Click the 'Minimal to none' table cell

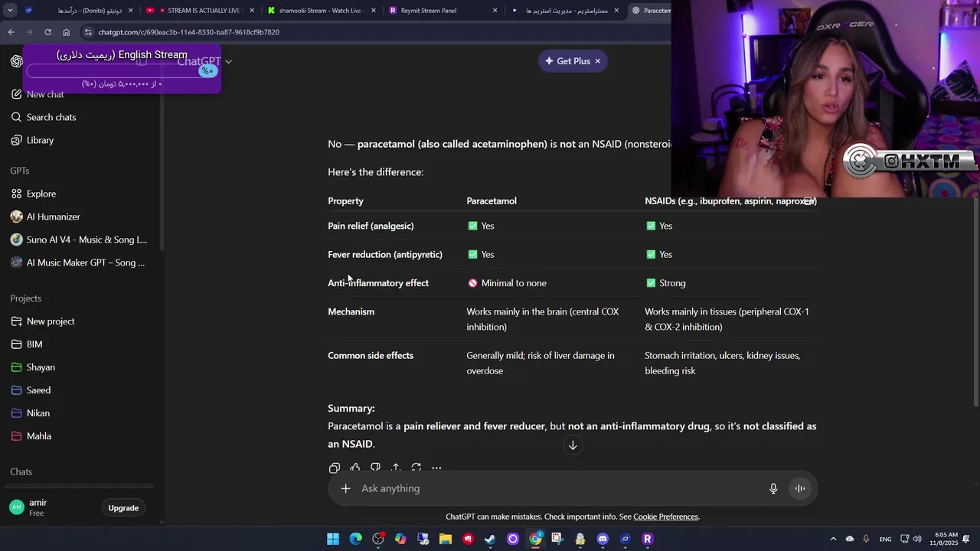[x=506, y=283]
